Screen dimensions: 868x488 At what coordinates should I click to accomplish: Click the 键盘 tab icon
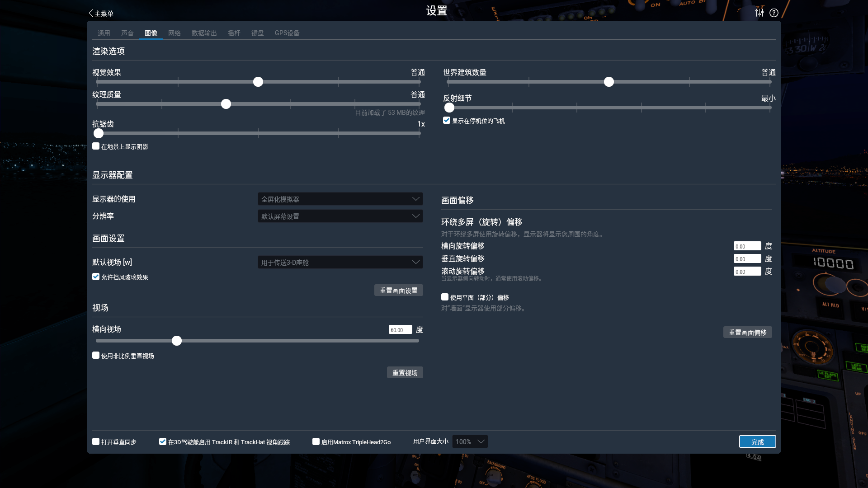258,33
